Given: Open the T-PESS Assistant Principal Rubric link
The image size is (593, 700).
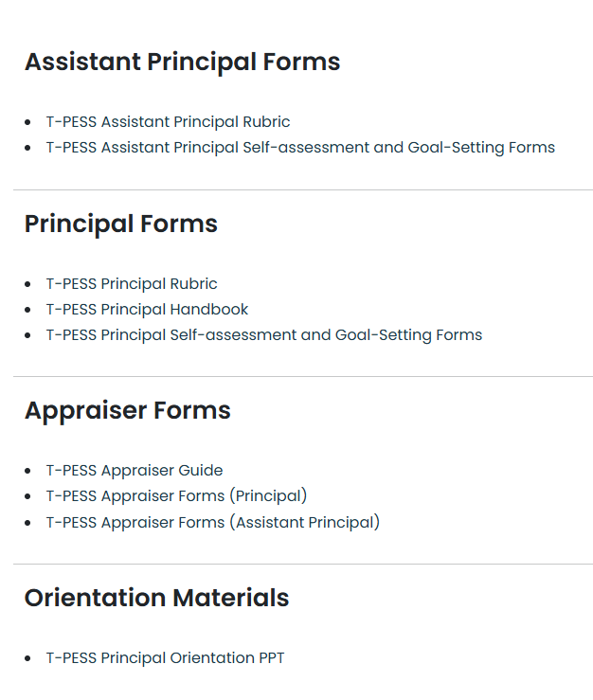Looking at the screenshot, I should click(168, 122).
